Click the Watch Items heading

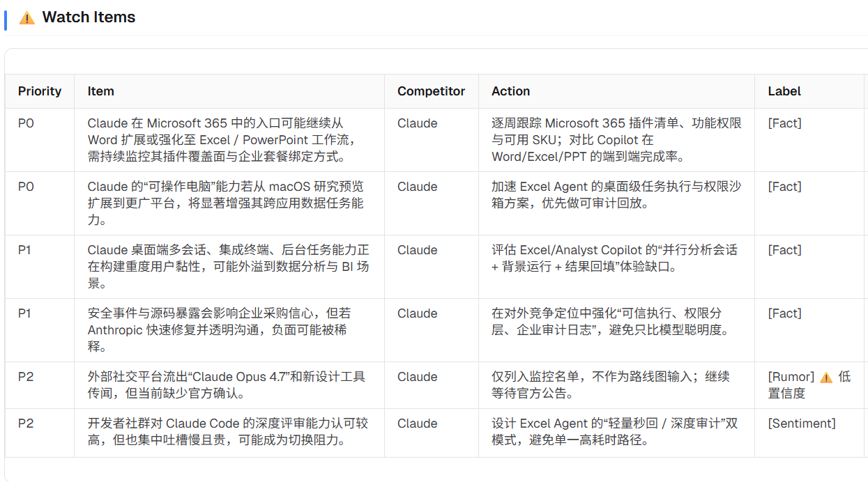(89, 17)
